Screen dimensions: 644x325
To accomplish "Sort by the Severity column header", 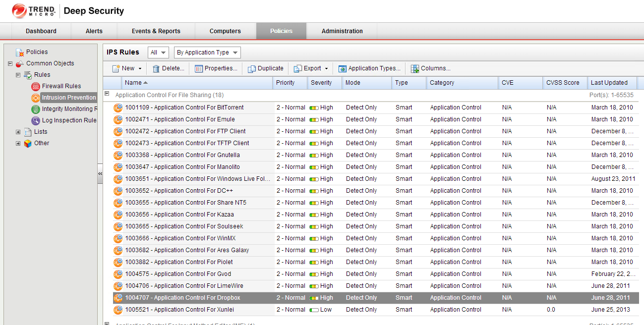I will 321,83.
